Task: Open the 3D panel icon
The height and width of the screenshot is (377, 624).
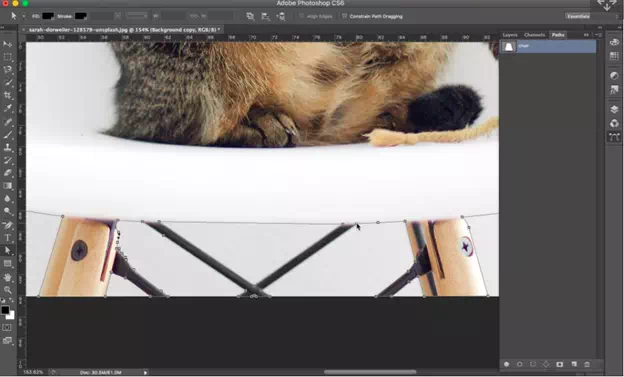Action: tap(614, 42)
